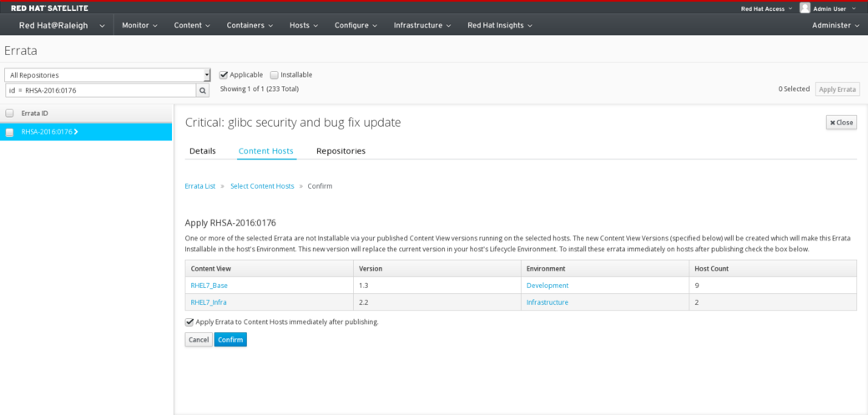868x415 pixels.
Task: Expand the Red Hat Insights menu
Action: [500, 26]
